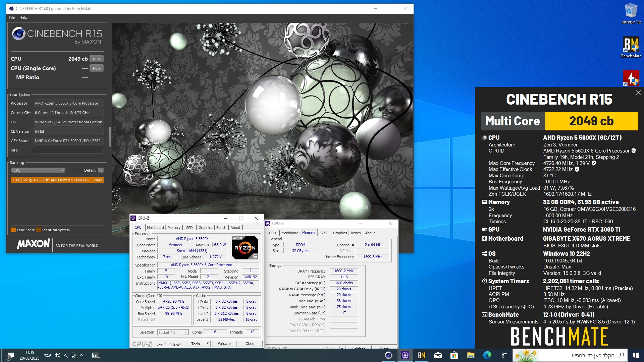Expand ranking Details arrow button
The width and height of the screenshot is (644, 362).
pyautogui.click(x=101, y=170)
